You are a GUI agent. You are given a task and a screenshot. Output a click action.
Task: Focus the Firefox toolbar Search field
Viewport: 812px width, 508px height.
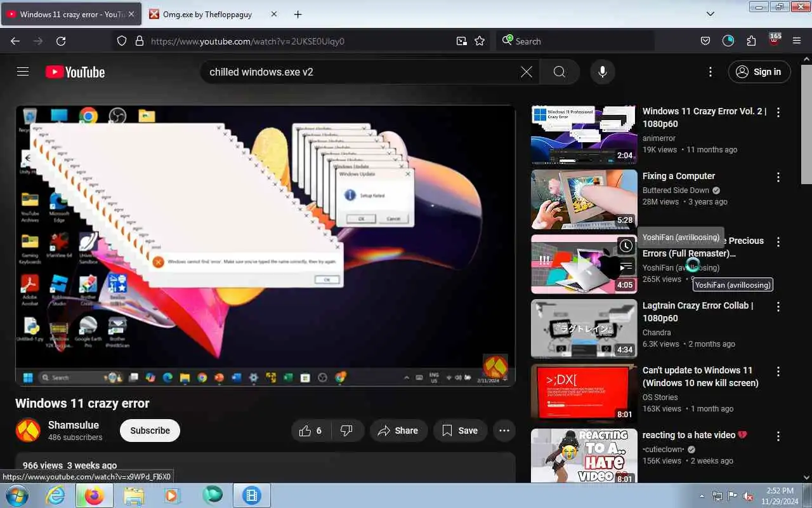click(575, 41)
